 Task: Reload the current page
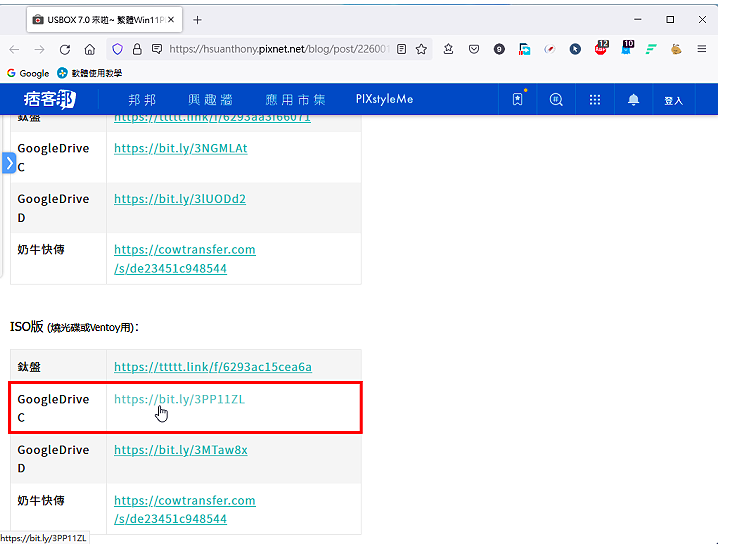[65, 49]
